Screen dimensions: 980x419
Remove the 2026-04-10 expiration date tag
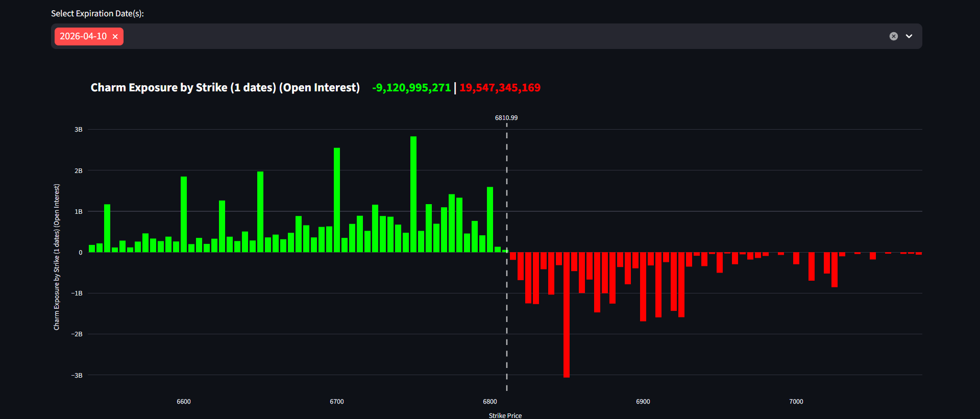click(x=115, y=37)
